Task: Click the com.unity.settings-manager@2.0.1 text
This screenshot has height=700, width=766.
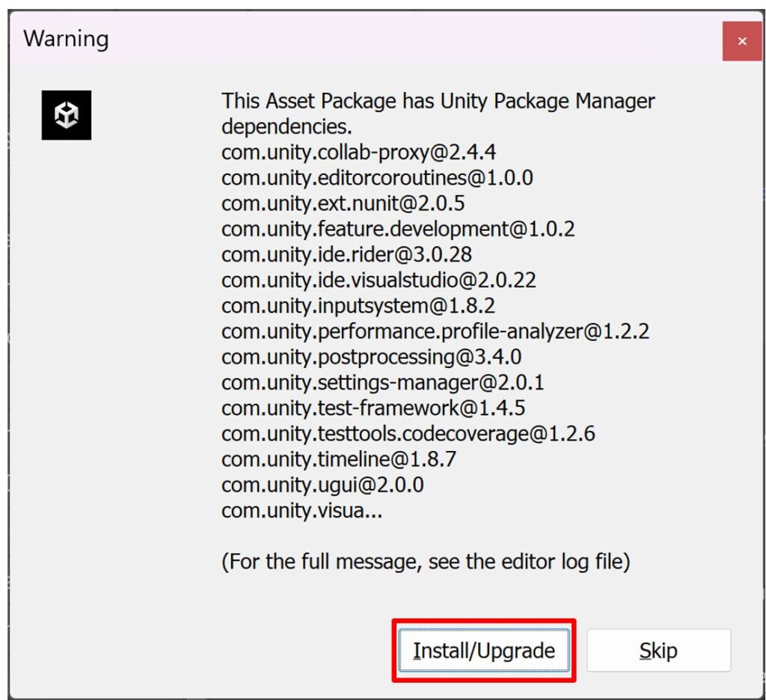Action: pyautogui.click(x=382, y=383)
